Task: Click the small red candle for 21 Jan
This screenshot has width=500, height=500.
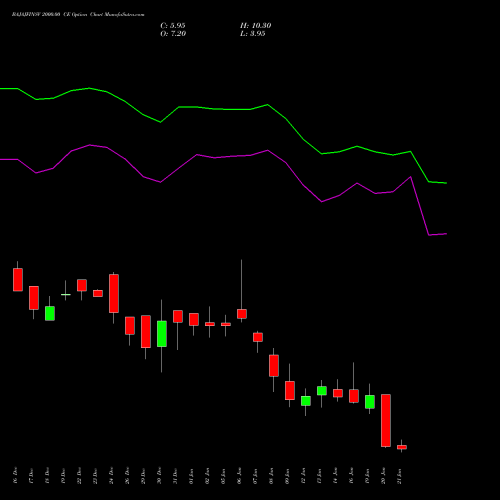Action: (402, 447)
